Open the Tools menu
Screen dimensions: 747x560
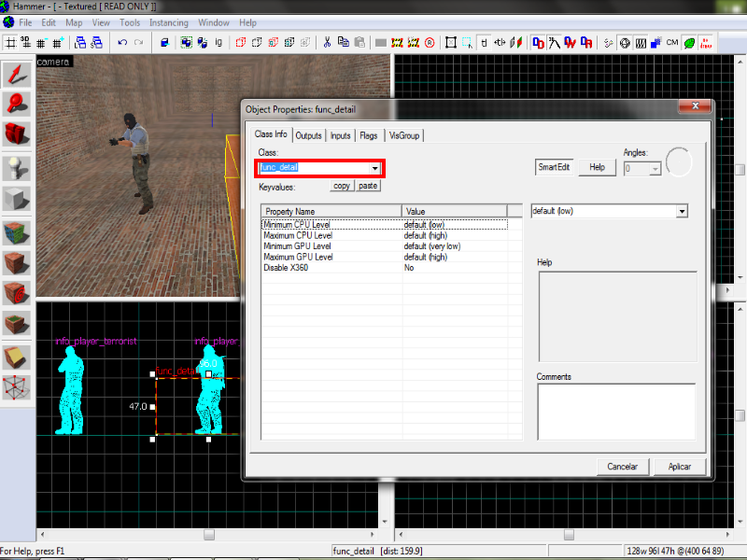(x=130, y=22)
